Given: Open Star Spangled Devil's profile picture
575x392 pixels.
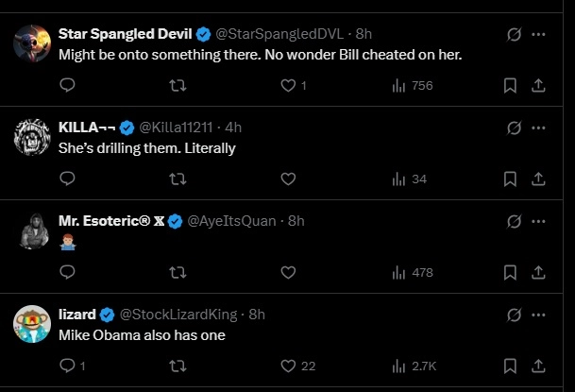Looking at the screenshot, I should [32, 43].
